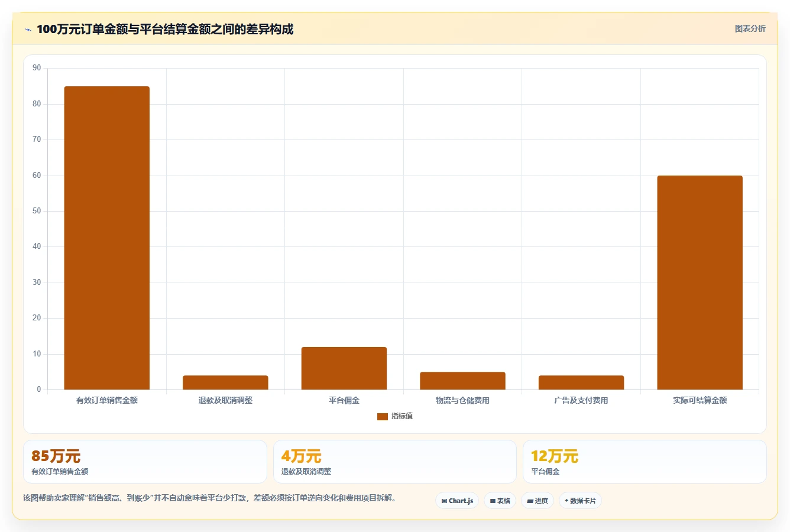Click the 退款及取消调整 x-axis label

tap(225, 400)
